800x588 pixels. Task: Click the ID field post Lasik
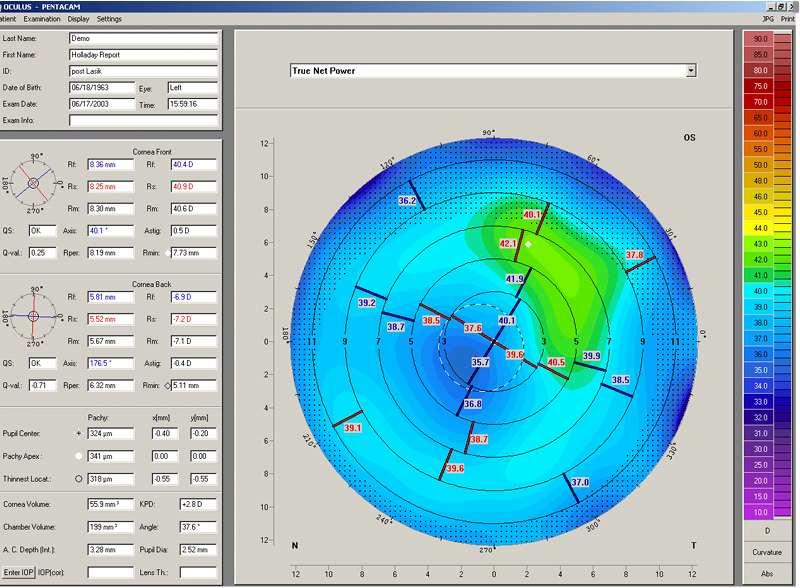(143, 71)
